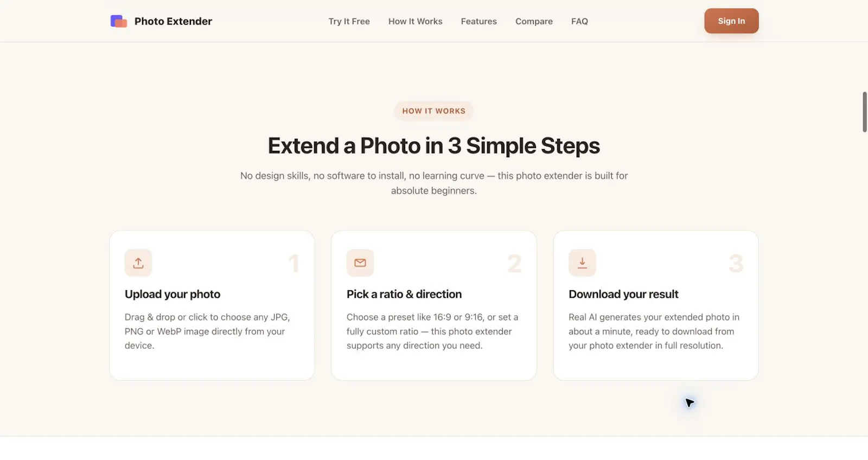Click the Photo Extender logo icon
The width and height of the screenshot is (868, 460).
119,21
